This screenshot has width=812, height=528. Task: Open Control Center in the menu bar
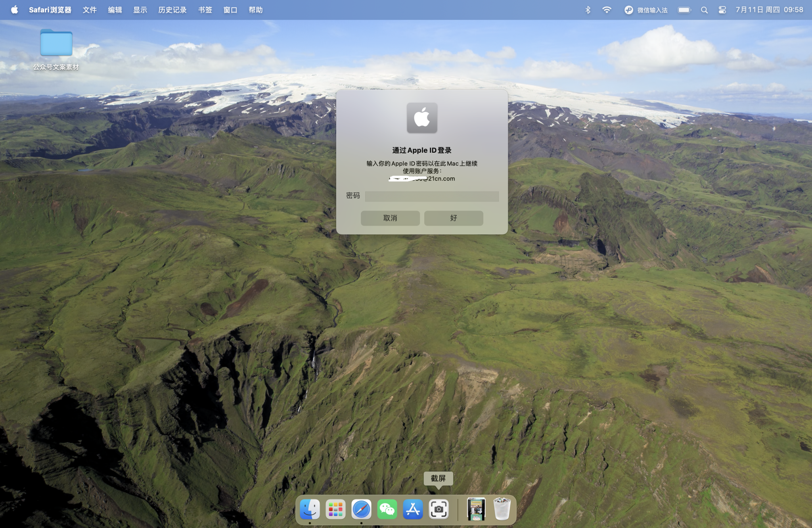722,10
